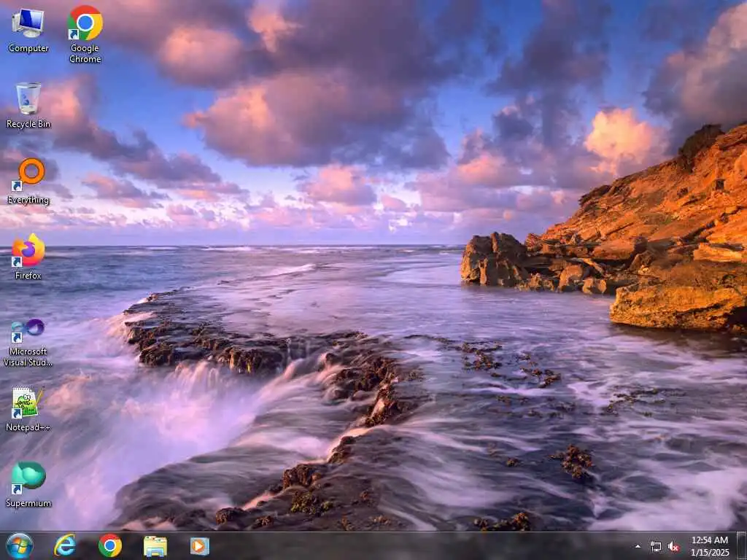Click the 'Recycle Bin' label text
This screenshot has width=747, height=560.
tap(28, 124)
